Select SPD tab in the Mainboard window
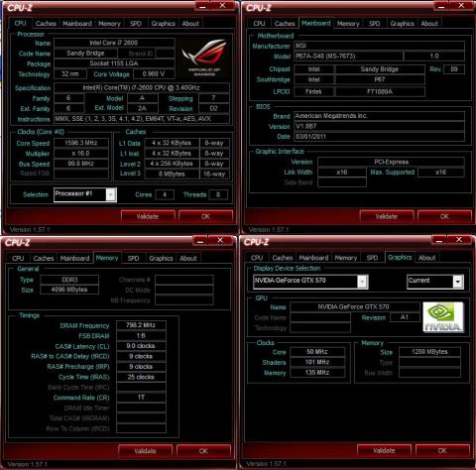476x470 pixels. 374,24
